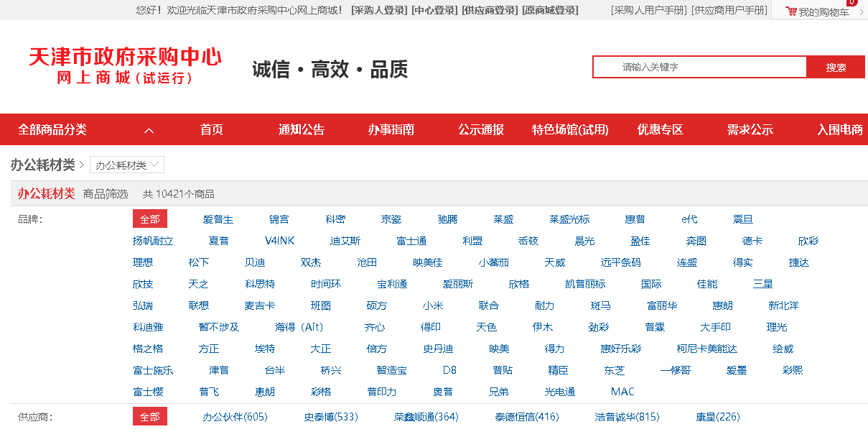
Task: Choose the 震旦 brand filter
Action: (x=743, y=220)
